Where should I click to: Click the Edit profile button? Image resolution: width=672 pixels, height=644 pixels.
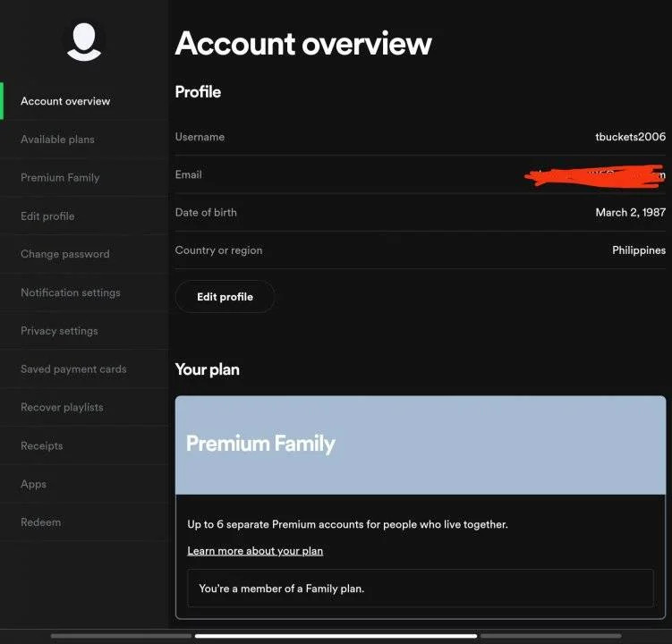click(x=225, y=296)
